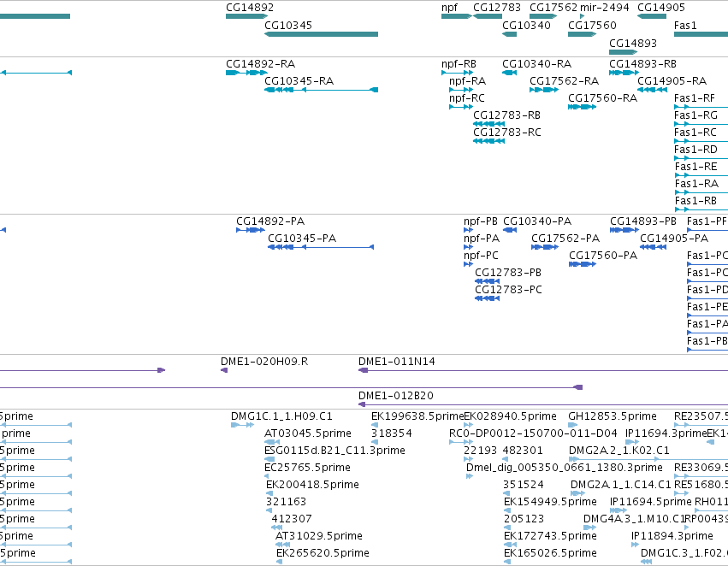The width and height of the screenshot is (728, 566).
Task: Click EST DMG2A.2_1.K02.C1
Action: click(619, 451)
